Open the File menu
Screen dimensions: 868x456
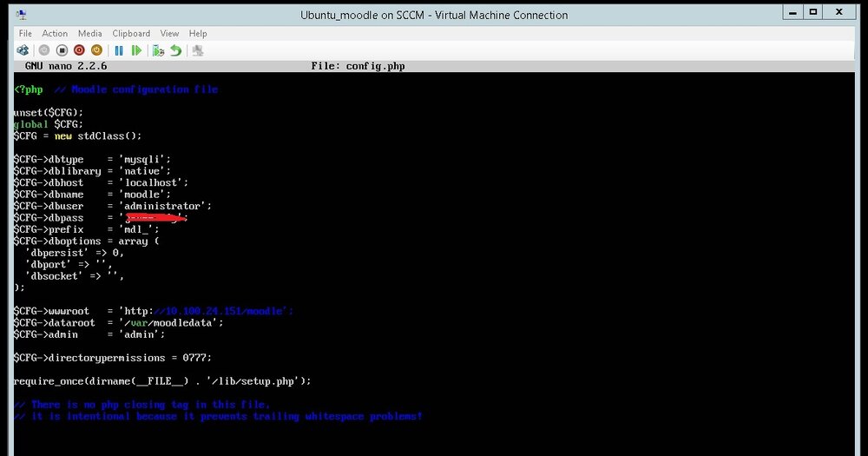pos(25,33)
